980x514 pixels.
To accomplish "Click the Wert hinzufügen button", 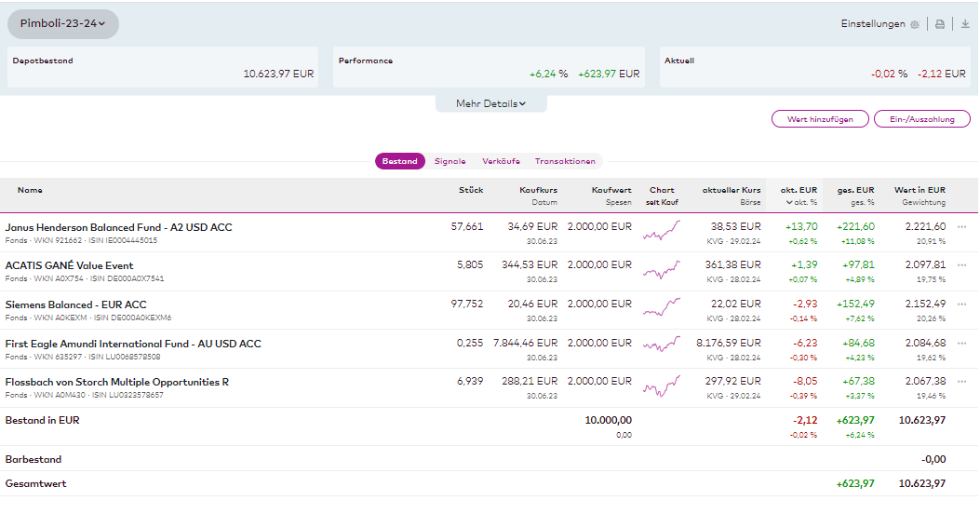I will [x=819, y=119].
